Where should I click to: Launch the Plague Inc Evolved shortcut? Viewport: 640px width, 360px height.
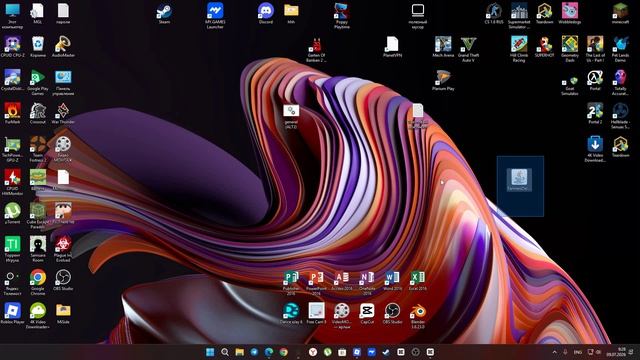[63, 249]
